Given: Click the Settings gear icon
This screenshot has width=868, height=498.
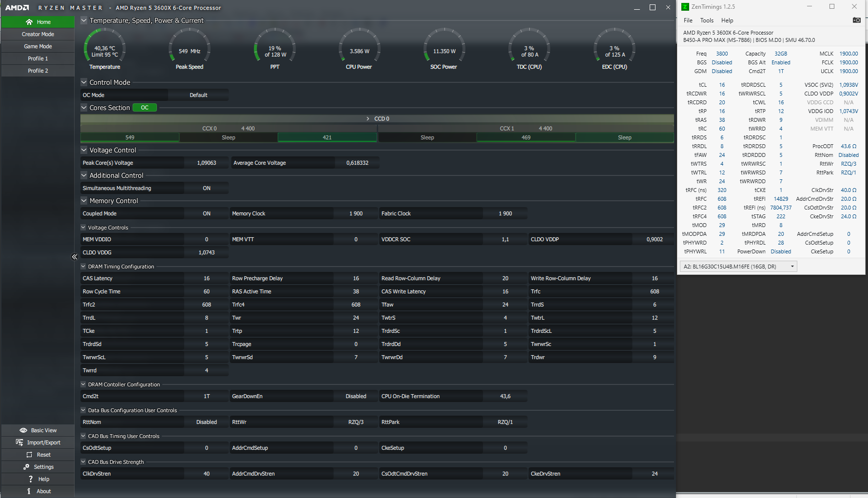Looking at the screenshot, I should pyautogui.click(x=26, y=467).
